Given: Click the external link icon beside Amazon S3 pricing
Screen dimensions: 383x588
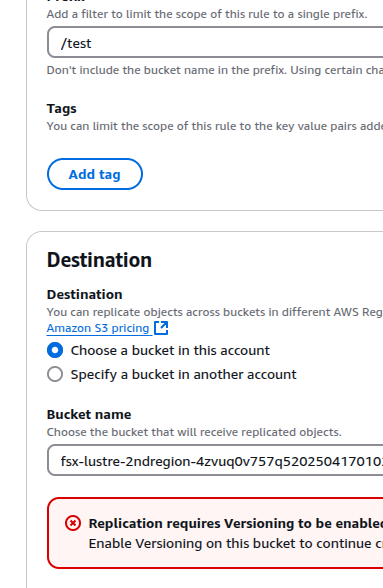Looking at the screenshot, I should tap(161, 328).
